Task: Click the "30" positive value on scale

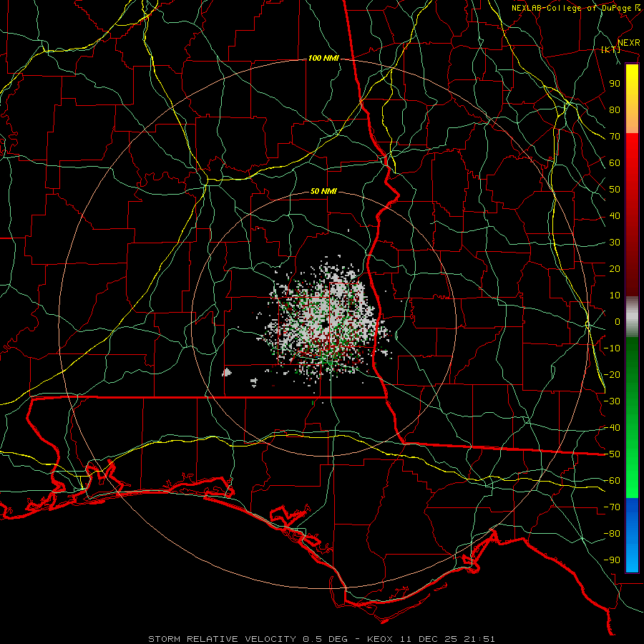Action: 615,243
